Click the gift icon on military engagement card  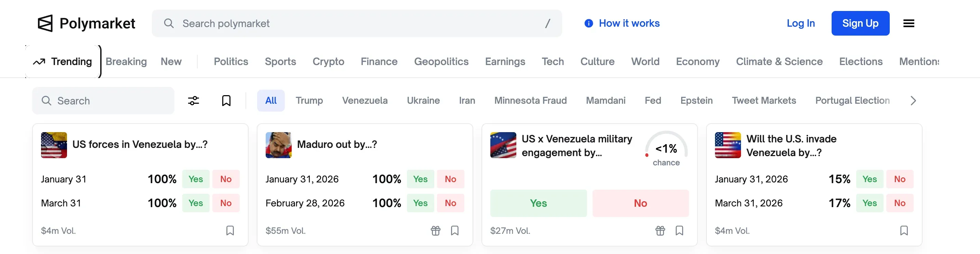660,230
